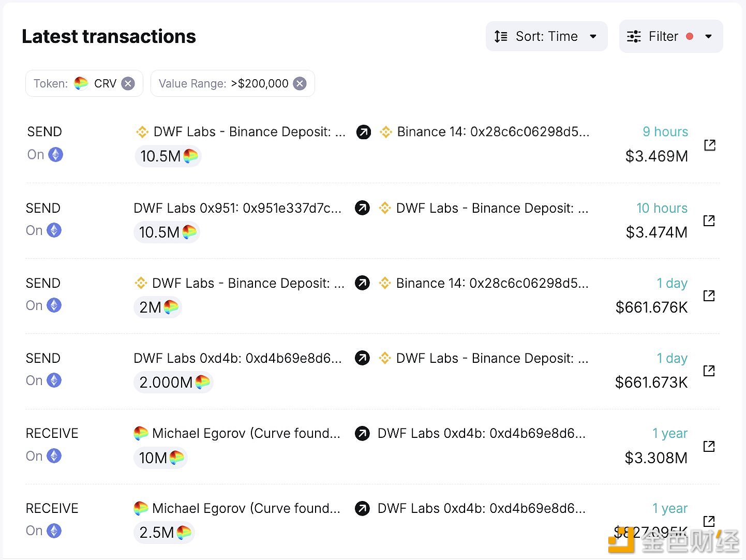Click the arrow icon in the 9 hours row

[364, 132]
